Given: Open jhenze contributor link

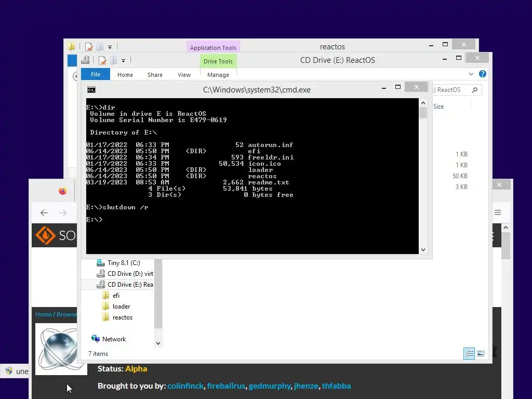Looking at the screenshot, I should click(306, 386).
